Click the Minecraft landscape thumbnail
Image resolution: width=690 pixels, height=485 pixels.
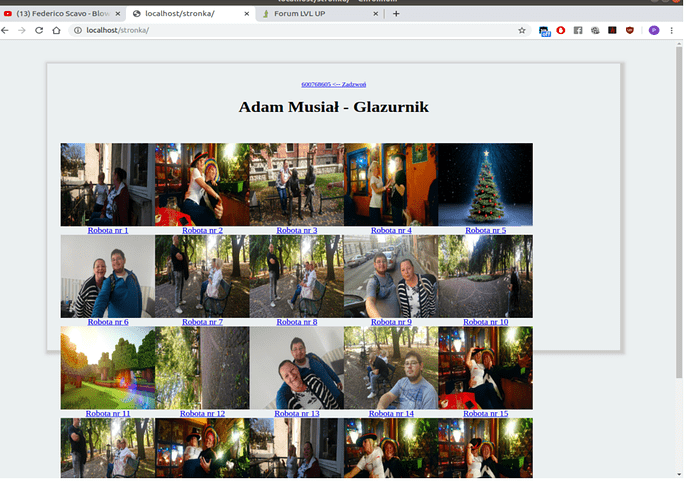pyautogui.click(x=108, y=368)
